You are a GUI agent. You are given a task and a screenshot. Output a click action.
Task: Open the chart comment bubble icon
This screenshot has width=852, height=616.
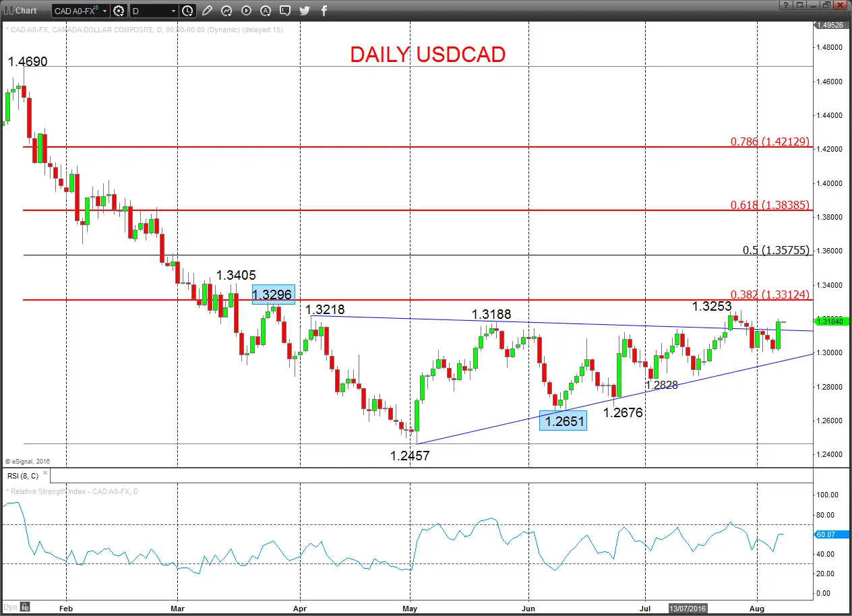coord(285,11)
